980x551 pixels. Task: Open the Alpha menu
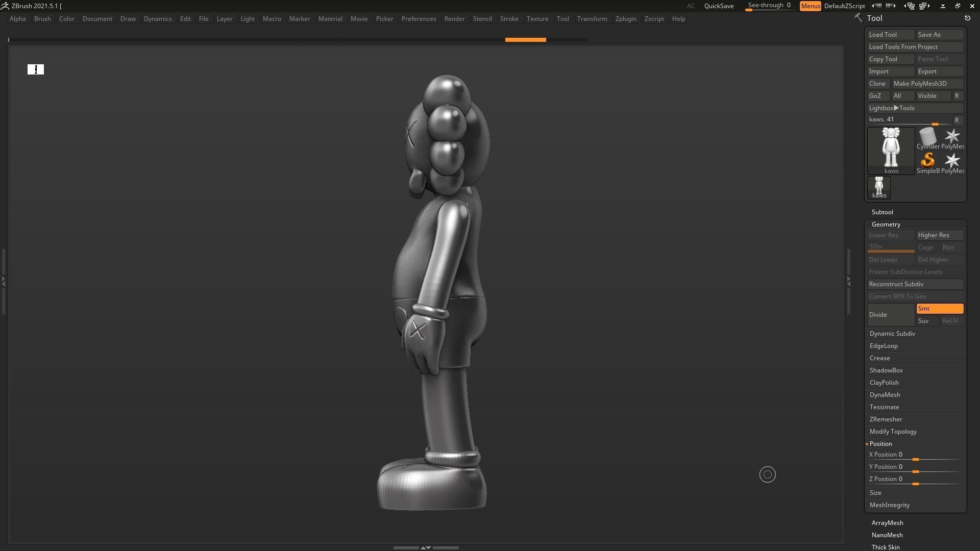point(18,19)
